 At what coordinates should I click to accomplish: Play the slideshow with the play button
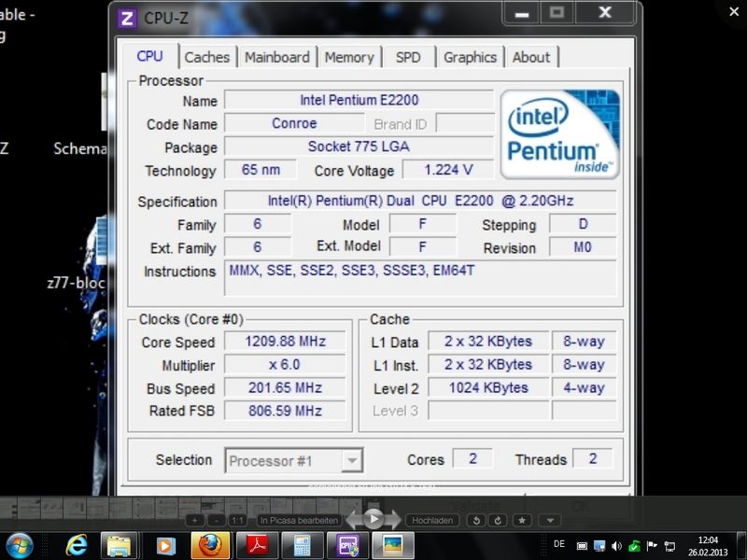click(373, 518)
